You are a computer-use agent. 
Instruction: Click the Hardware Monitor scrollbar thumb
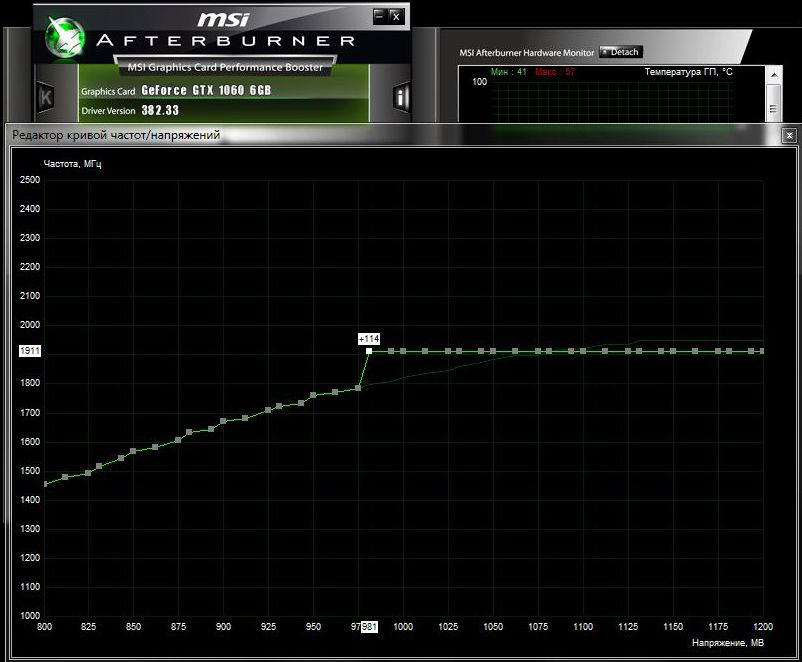(774, 103)
